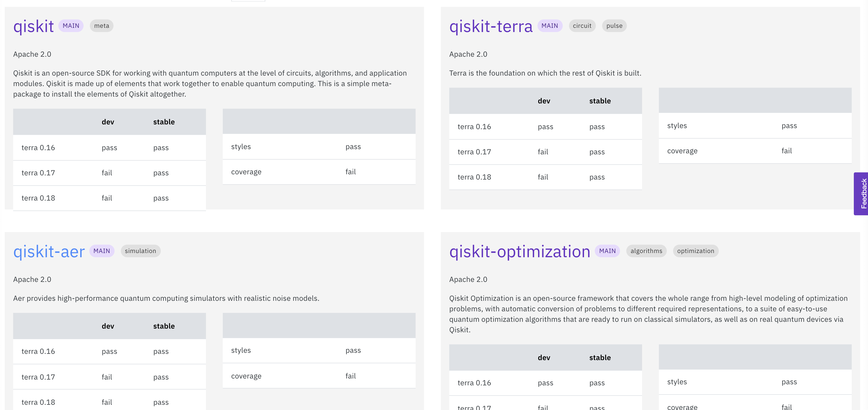
Task: Select the MAIN badge next to qiskit
Action: click(71, 25)
